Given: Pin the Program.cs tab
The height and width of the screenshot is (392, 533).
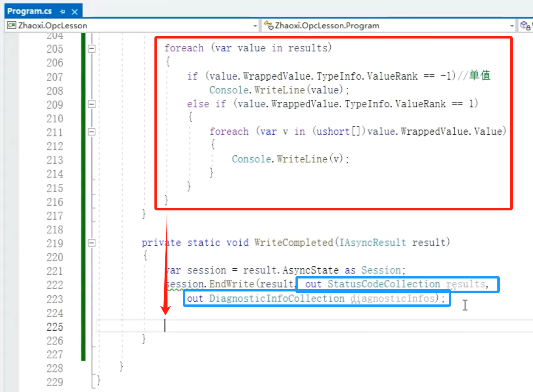Looking at the screenshot, I should 62,11.
